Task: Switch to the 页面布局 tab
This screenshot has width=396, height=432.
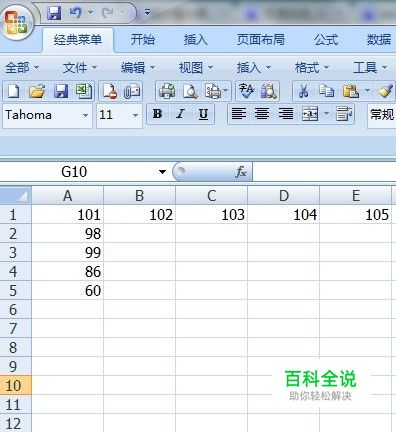Action: click(x=261, y=40)
